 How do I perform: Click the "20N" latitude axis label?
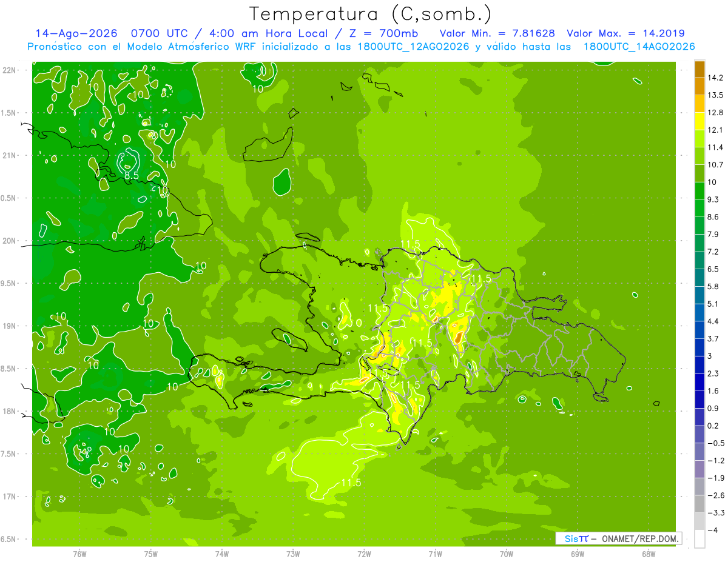[x=10, y=241]
